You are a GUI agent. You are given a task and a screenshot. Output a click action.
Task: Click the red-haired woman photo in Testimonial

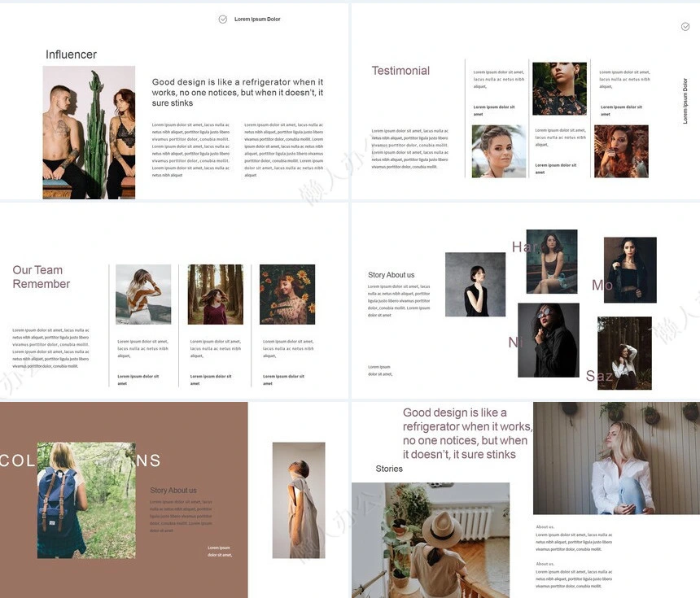tap(621, 151)
